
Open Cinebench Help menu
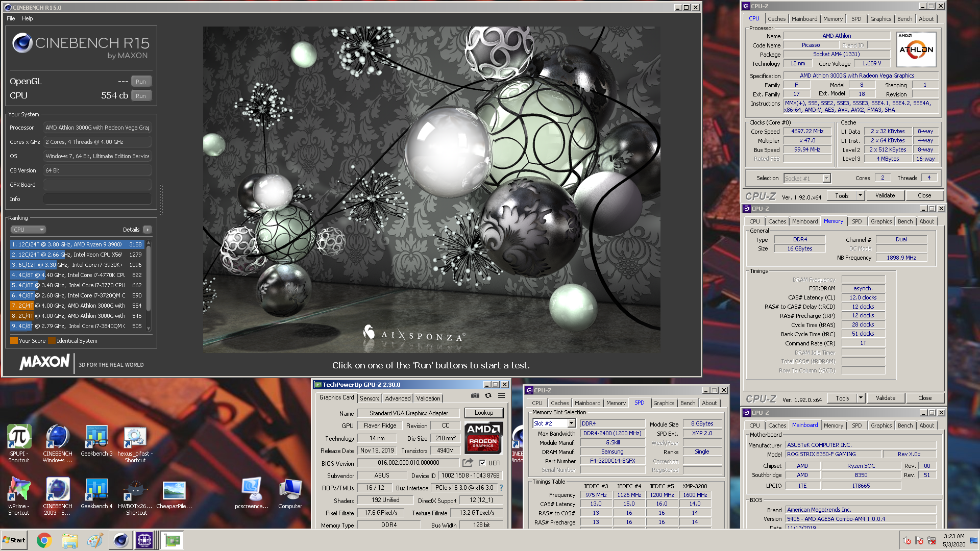(x=27, y=18)
